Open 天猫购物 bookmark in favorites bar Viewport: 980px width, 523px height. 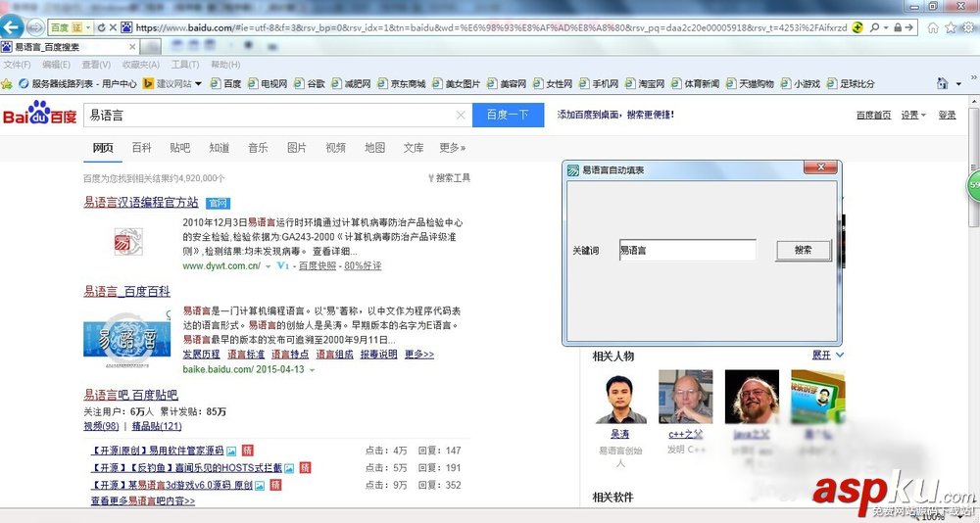(750, 83)
